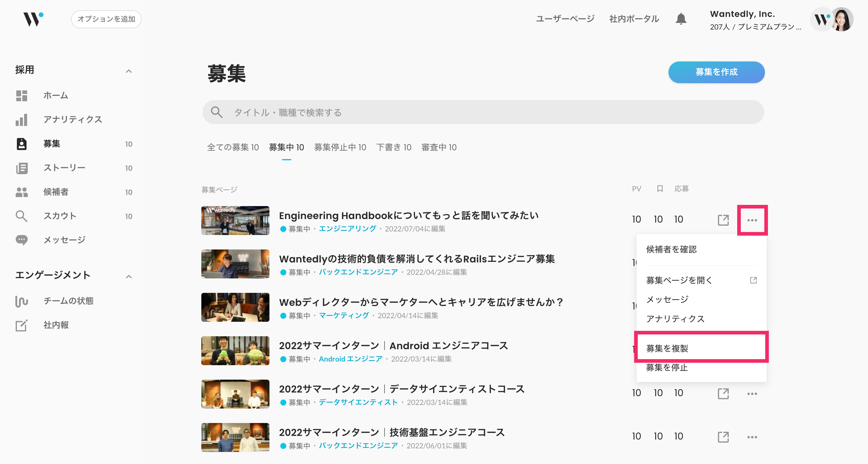
Task: Select the 募集中 tab
Action: tap(286, 147)
